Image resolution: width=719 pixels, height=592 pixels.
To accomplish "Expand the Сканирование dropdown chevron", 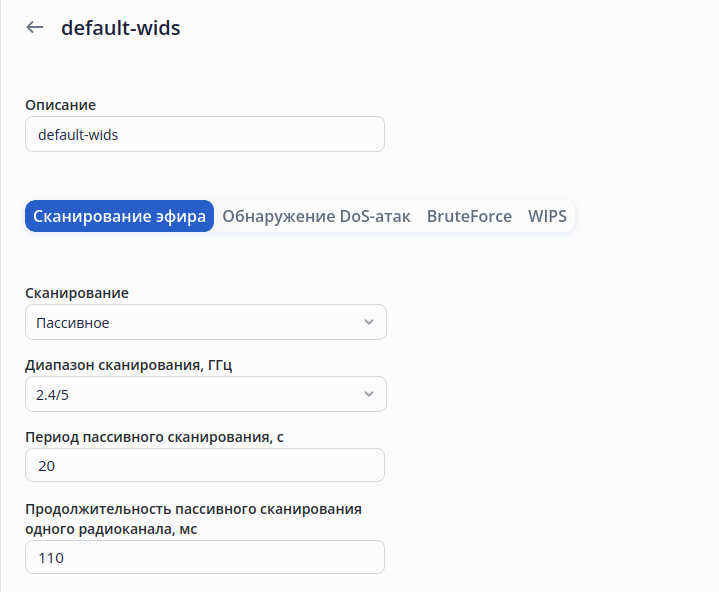I will 369,322.
